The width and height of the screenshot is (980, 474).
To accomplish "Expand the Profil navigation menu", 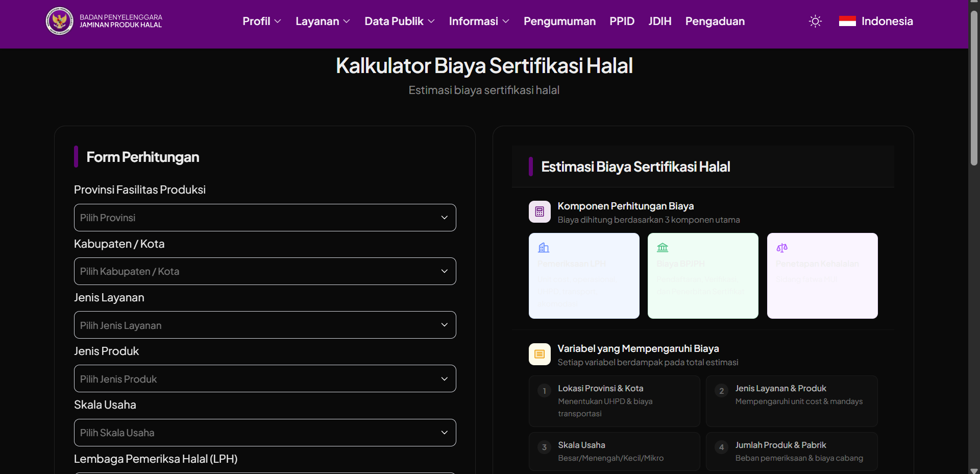I will pos(262,21).
